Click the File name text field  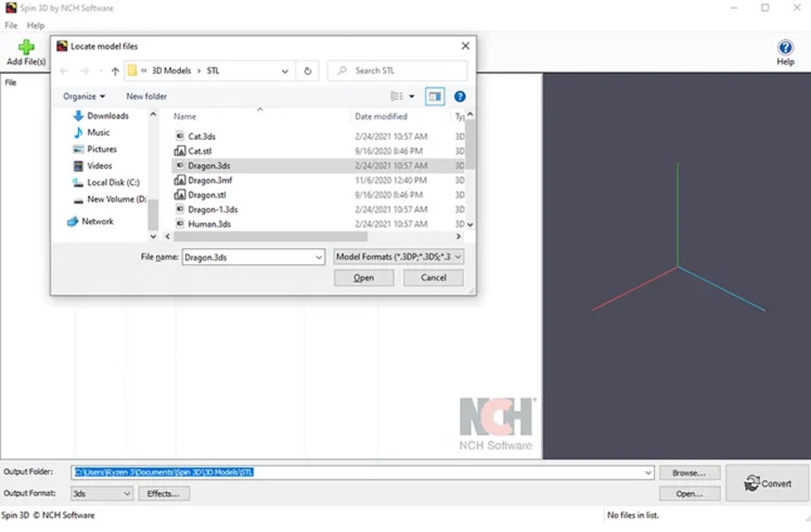(248, 257)
